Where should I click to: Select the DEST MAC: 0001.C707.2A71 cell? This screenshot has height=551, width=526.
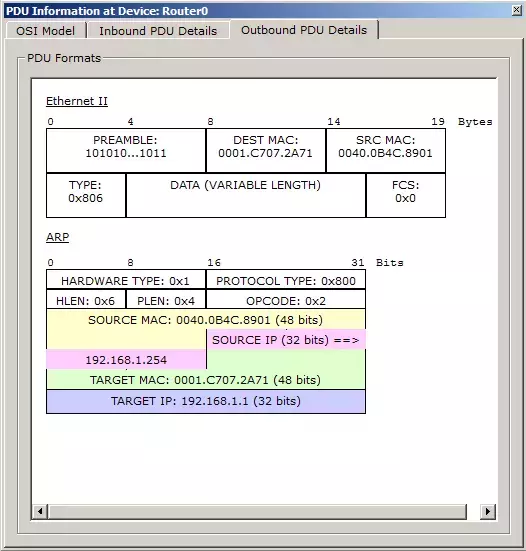(266, 150)
